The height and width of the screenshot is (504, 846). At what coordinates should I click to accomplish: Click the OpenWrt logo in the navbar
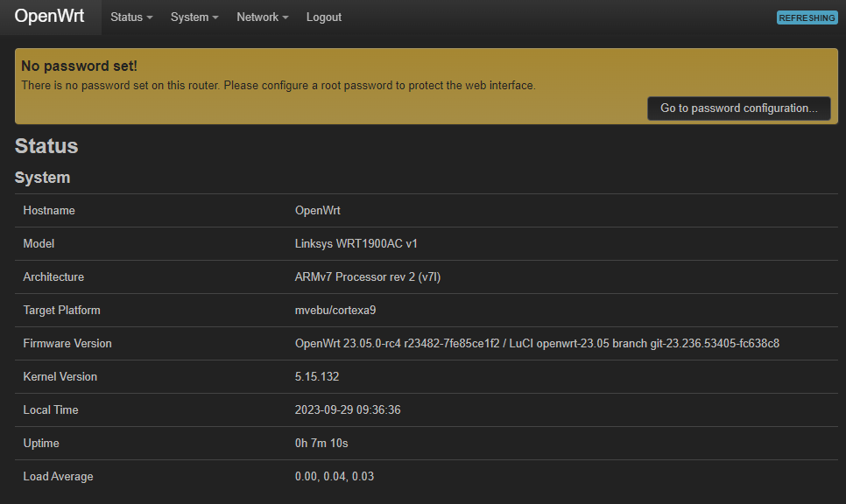50,17
